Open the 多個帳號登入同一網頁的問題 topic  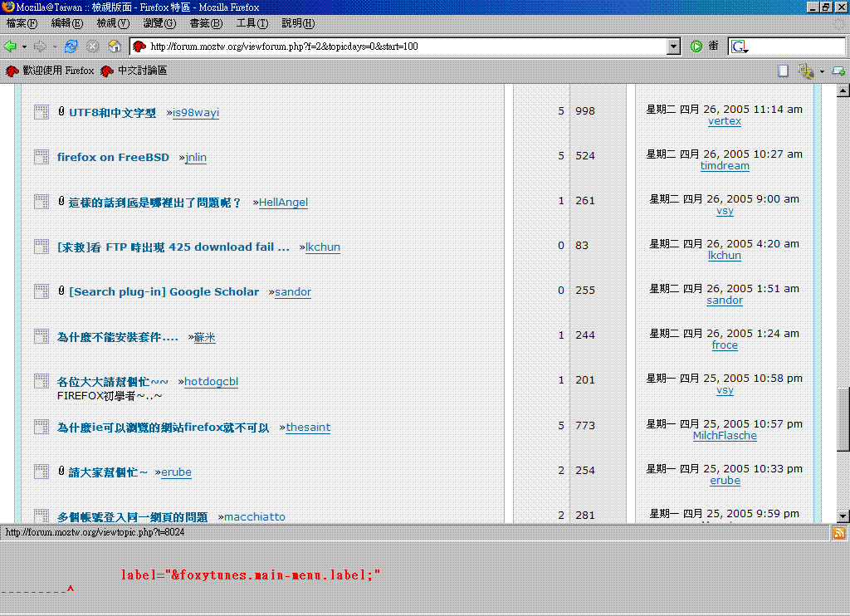(132, 517)
